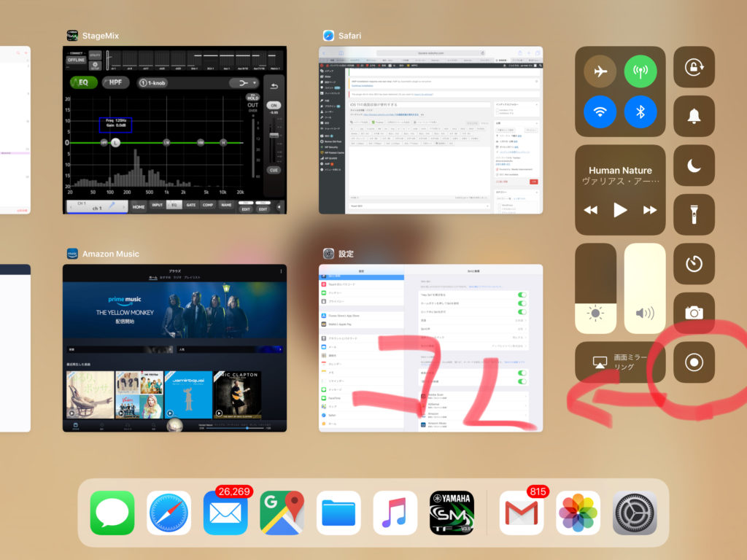Toggle rotation lock
This screenshot has width=747, height=560.
coord(694,68)
